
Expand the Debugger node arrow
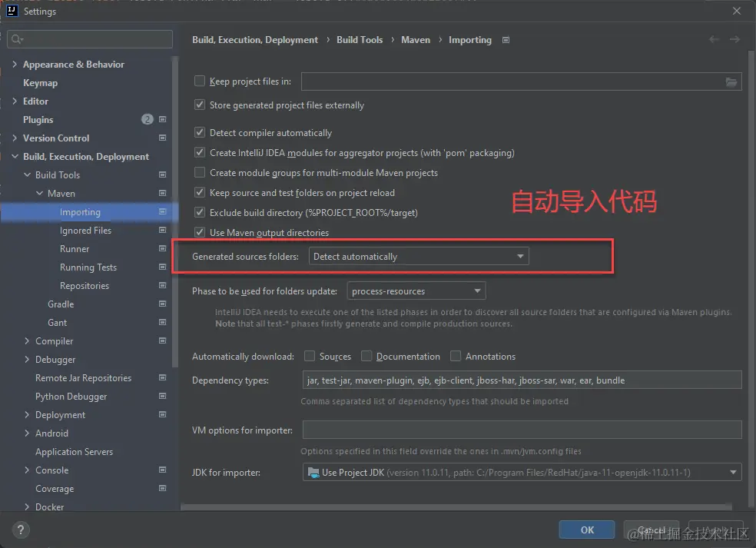(27, 360)
